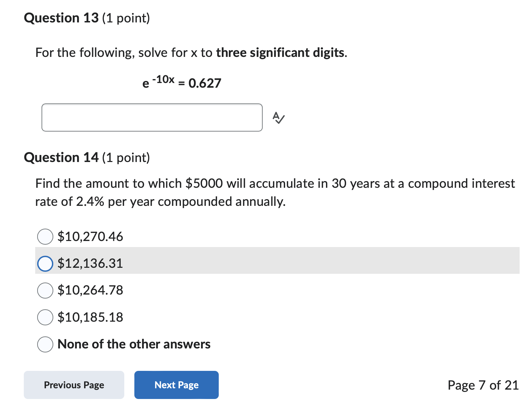Select the $10,264.78 answer option
The height and width of the screenshot is (403, 532).
click(x=45, y=291)
